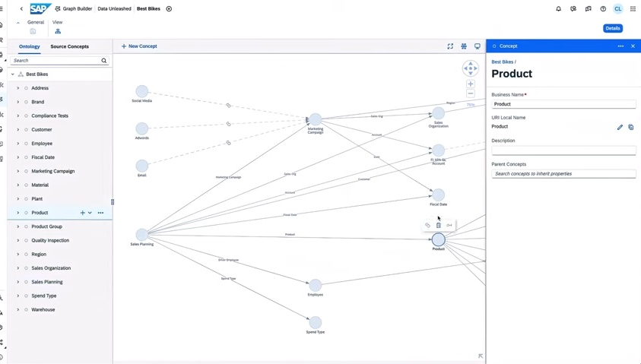
Task: Open the three-dot menu on Product row
Action: (100, 213)
